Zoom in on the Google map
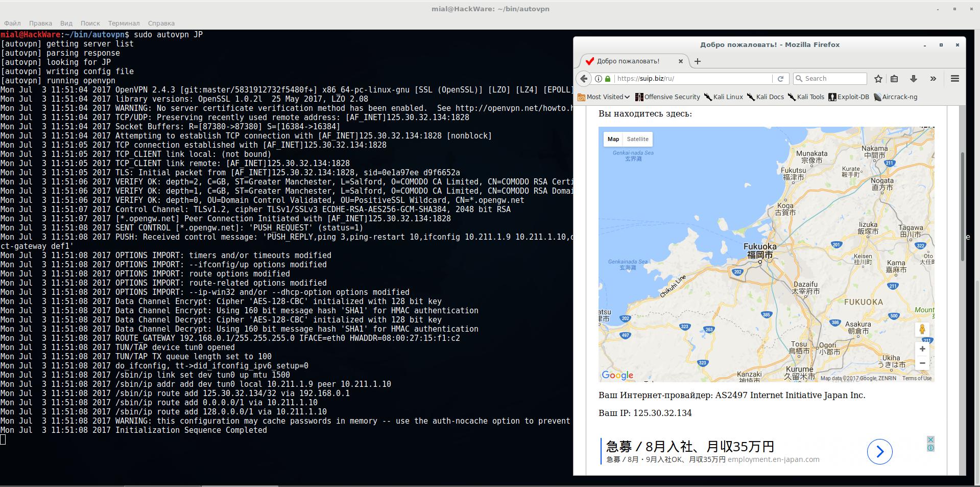This screenshot has width=980, height=487. (x=922, y=349)
